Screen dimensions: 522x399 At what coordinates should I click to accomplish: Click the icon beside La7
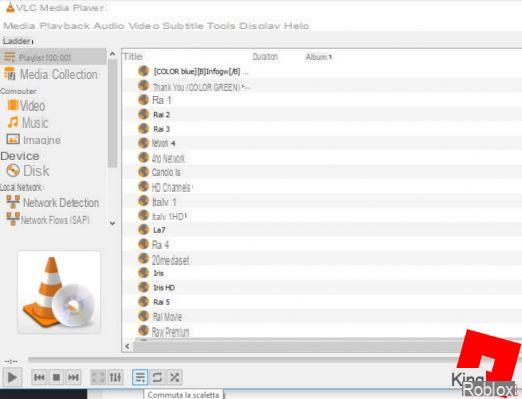tap(143, 229)
